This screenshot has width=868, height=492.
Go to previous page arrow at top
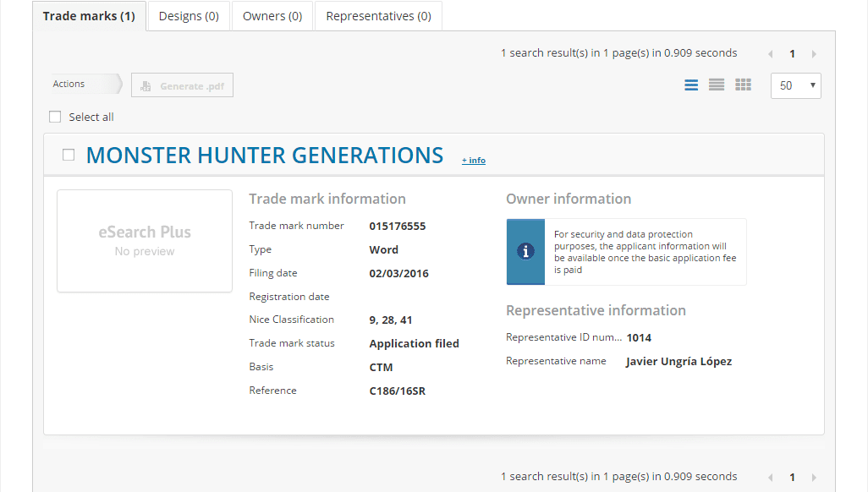(770, 54)
